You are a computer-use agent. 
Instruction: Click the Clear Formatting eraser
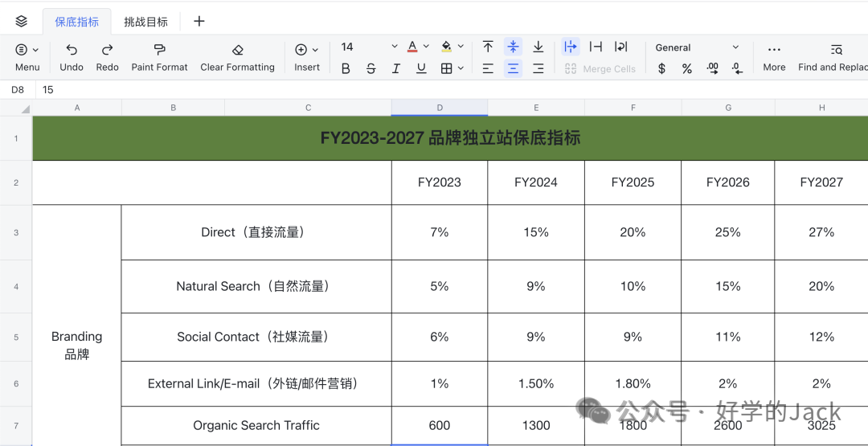(x=237, y=50)
